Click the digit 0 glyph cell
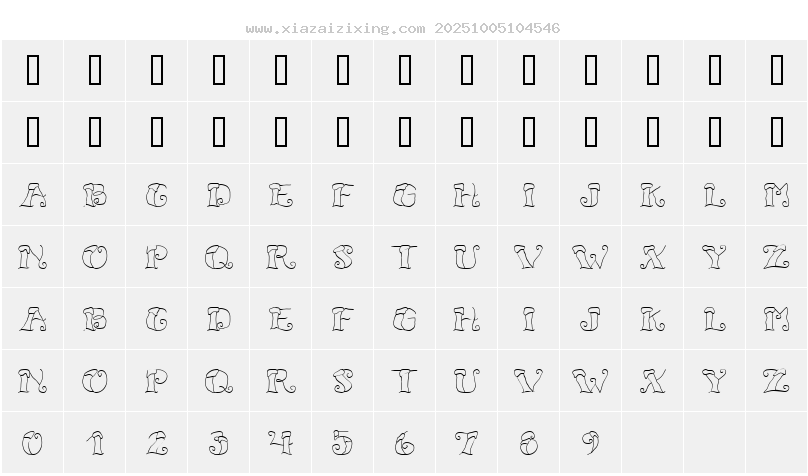 coord(33,442)
